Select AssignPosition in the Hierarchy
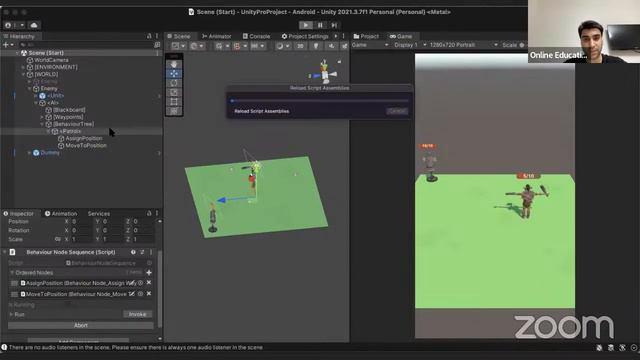Viewport: 640px width, 360px height. pos(84,138)
